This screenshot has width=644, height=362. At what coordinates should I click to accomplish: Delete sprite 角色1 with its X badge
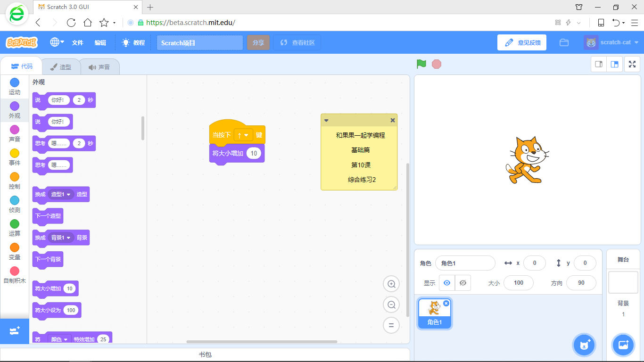point(446,303)
